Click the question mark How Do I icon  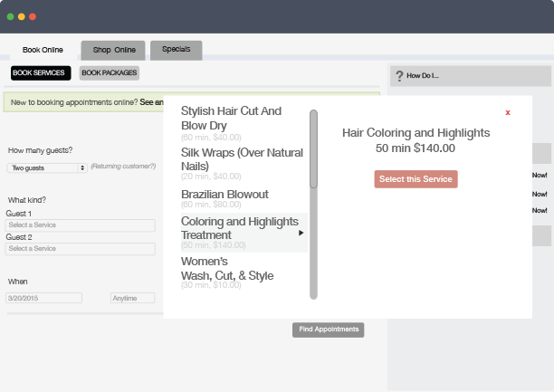pos(399,76)
